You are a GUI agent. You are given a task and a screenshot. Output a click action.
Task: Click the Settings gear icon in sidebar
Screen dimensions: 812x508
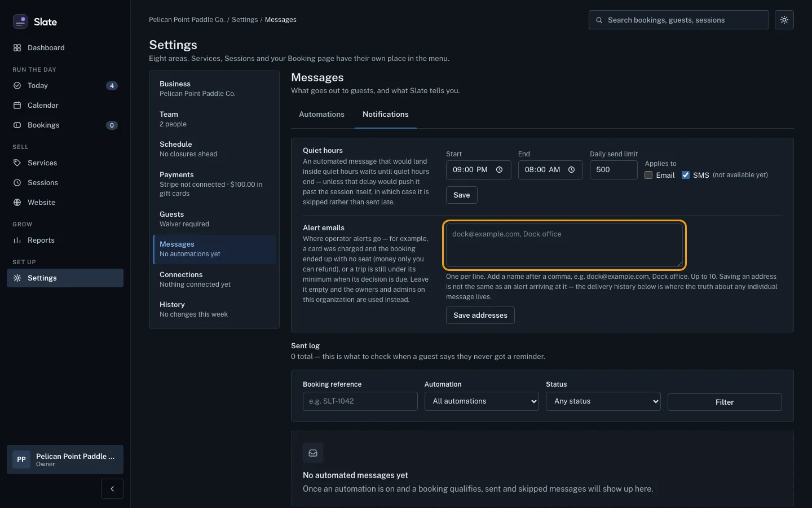click(x=17, y=278)
